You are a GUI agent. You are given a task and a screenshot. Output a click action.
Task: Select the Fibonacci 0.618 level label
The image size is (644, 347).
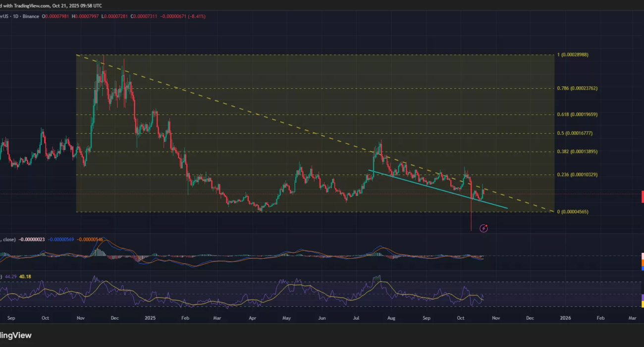(x=577, y=114)
